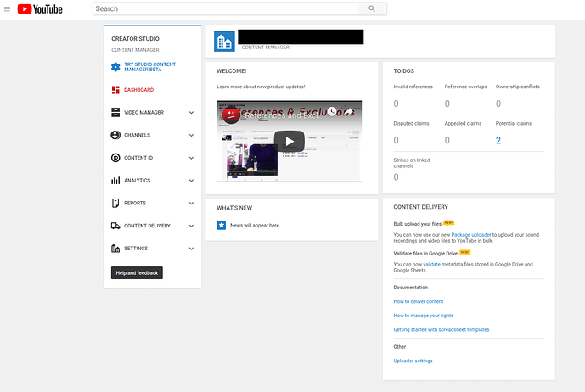
Task: Expand the Channels chevron
Action: tap(191, 136)
